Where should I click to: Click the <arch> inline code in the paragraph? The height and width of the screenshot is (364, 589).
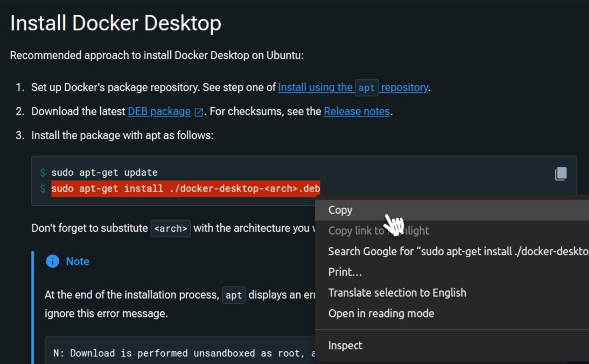click(171, 229)
